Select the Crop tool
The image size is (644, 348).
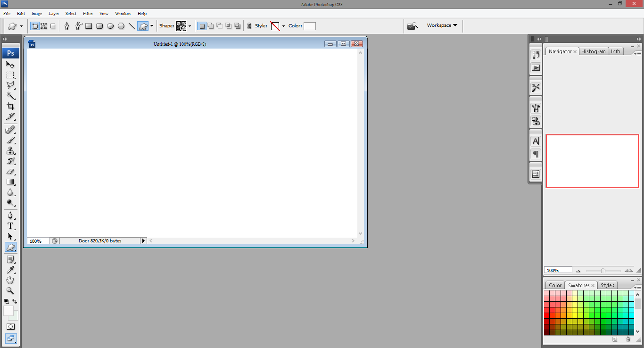point(10,106)
